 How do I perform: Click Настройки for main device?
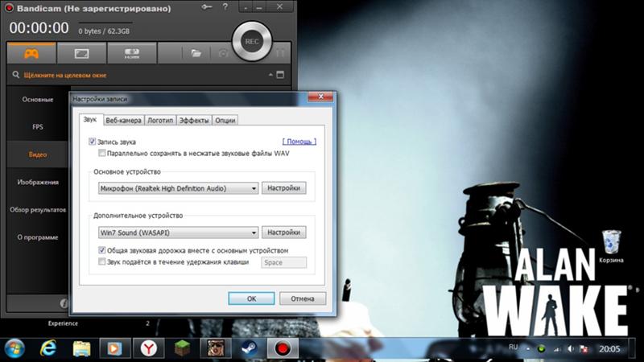(284, 188)
